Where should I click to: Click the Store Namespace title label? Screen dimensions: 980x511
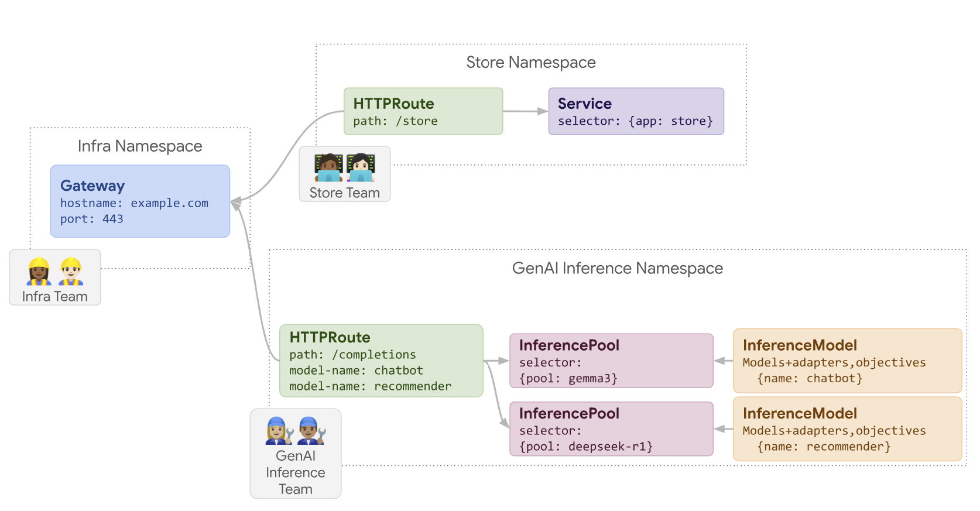(x=530, y=63)
